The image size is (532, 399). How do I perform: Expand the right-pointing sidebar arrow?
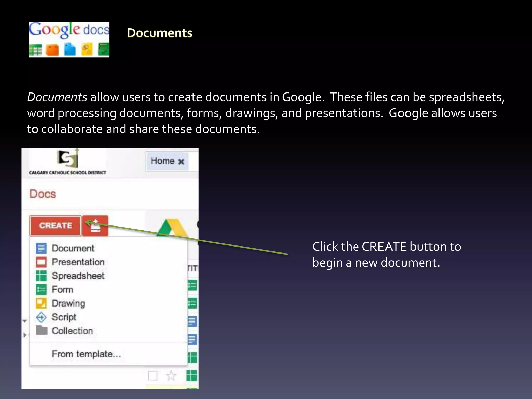[x=25, y=335]
